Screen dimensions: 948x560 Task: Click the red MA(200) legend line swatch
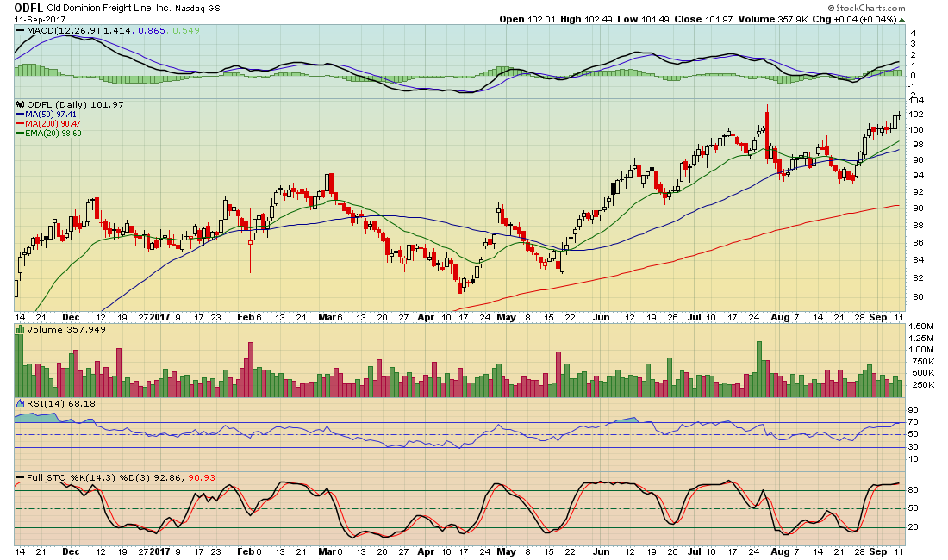(20, 124)
